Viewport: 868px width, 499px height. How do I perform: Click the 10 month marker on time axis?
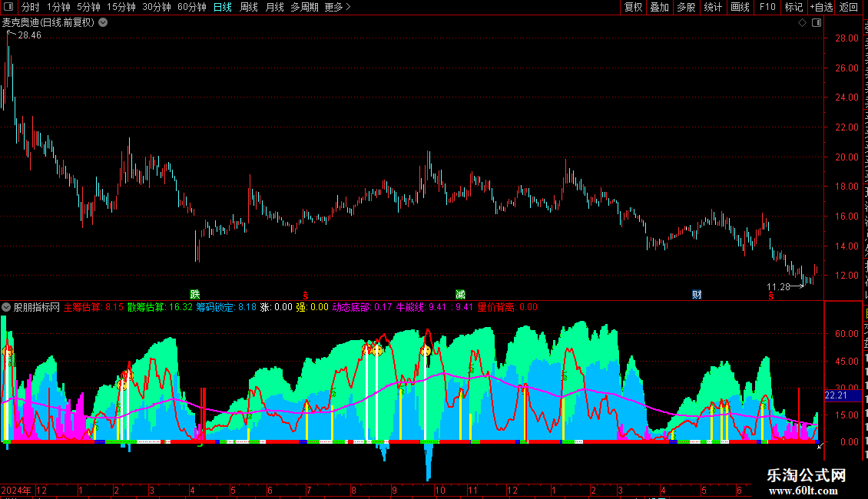point(439,490)
